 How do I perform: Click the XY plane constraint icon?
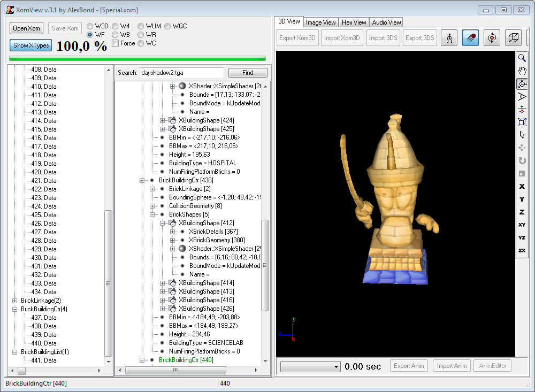pos(522,225)
